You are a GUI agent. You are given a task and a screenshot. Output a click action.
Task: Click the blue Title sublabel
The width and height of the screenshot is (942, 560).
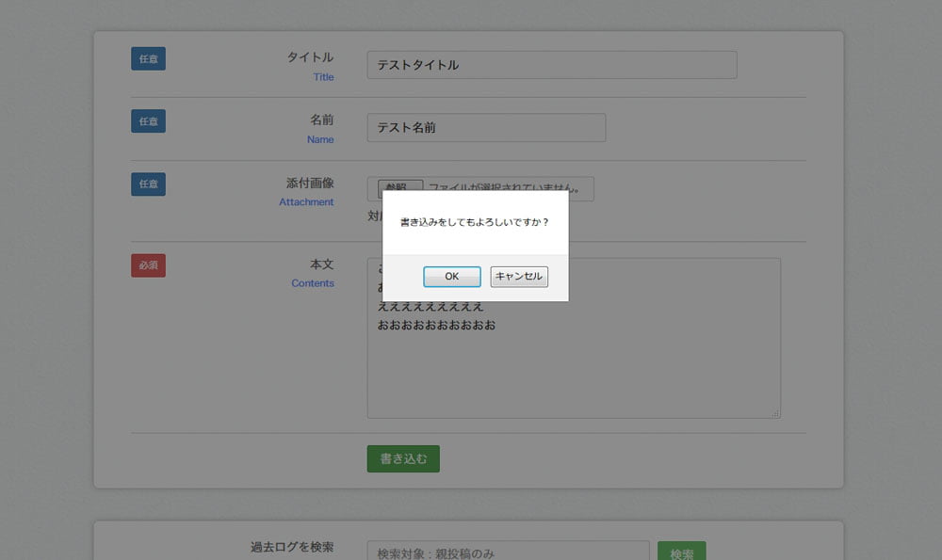(323, 77)
